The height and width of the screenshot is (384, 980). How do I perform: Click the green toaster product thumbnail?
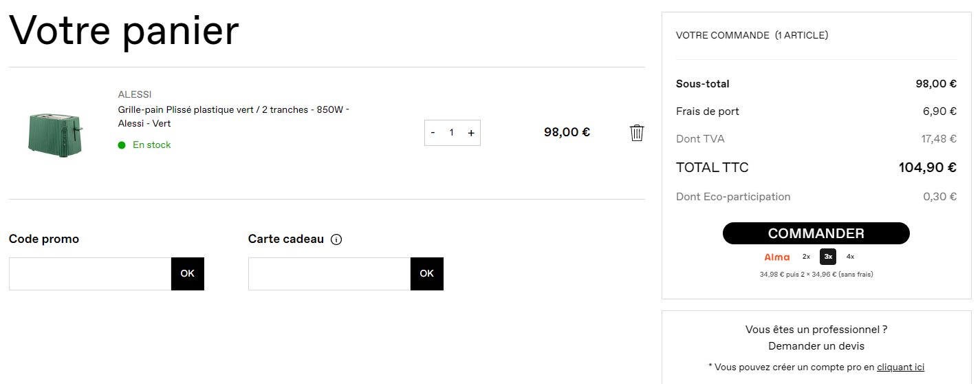click(x=55, y=133)
